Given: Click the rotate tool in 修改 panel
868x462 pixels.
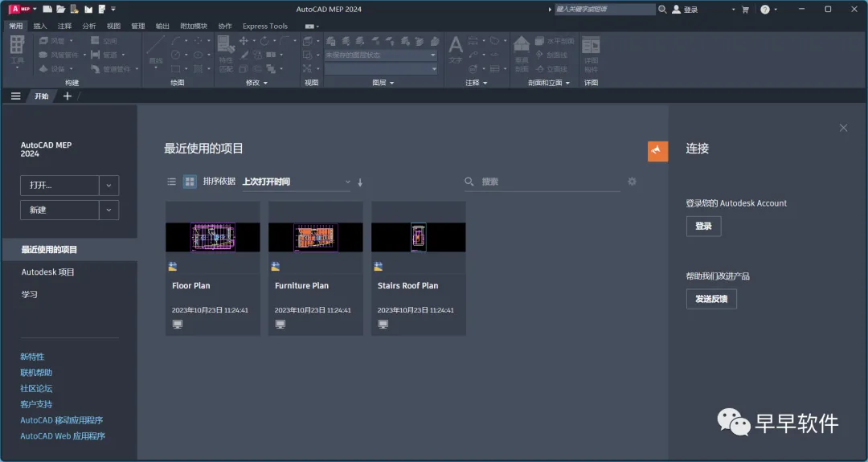Looking at the screenshot, I should point(264,41).
